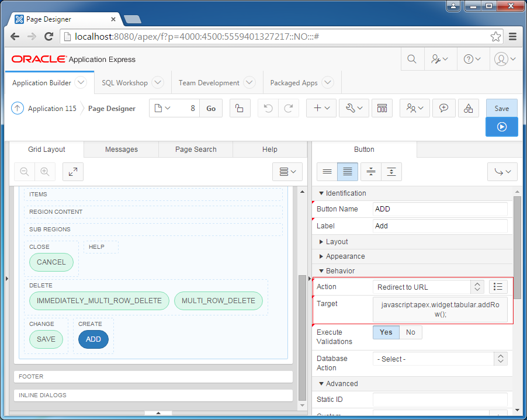Click the Button Name input field

point(440,209)
